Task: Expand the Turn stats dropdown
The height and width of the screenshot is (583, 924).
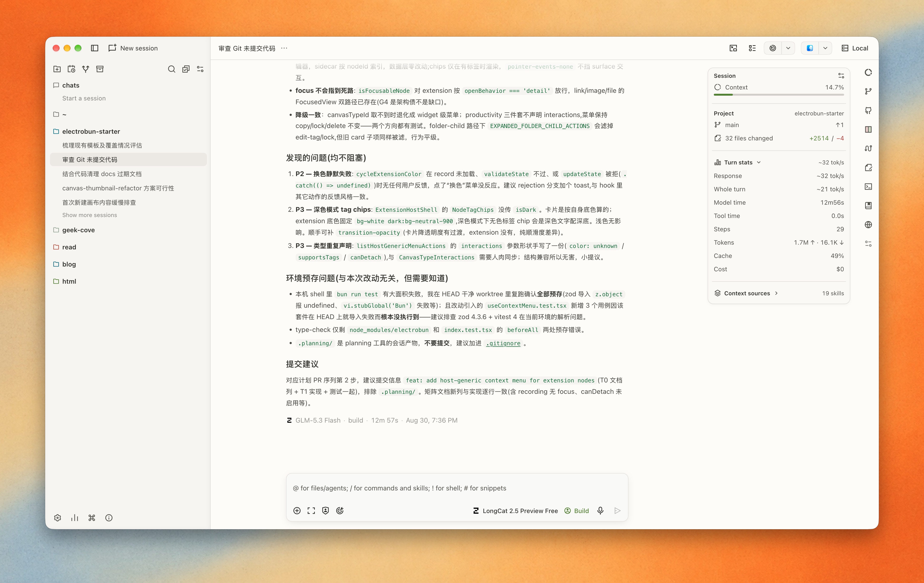Action: click(738, 163)
